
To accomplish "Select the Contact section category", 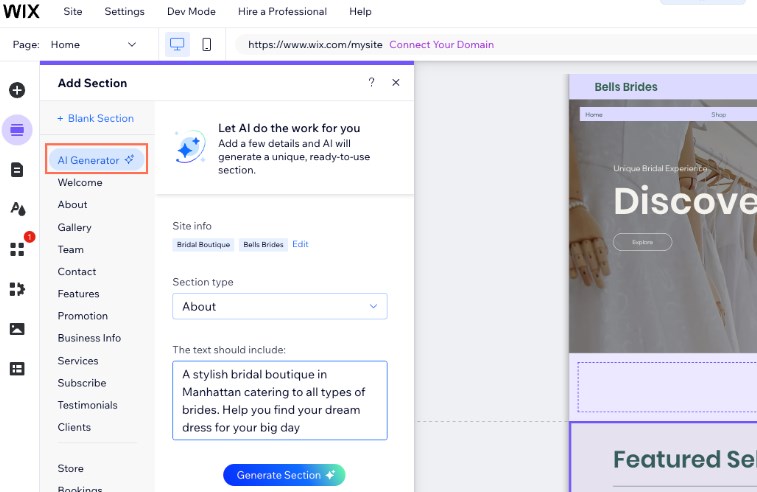I will coord(77,272).
